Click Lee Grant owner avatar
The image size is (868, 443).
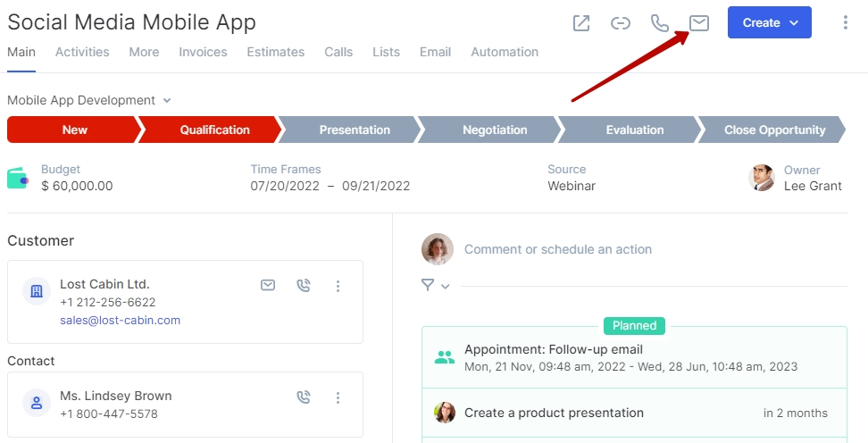(762, 178)
